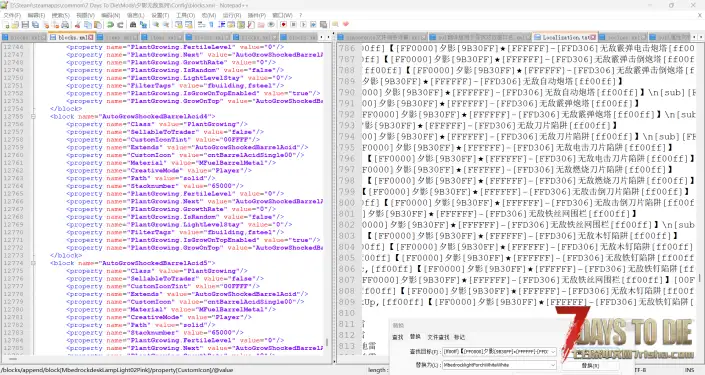Click the Redo arrow icon
The width and height of the screenshot is (705, 375).
(x=120, y=25)
